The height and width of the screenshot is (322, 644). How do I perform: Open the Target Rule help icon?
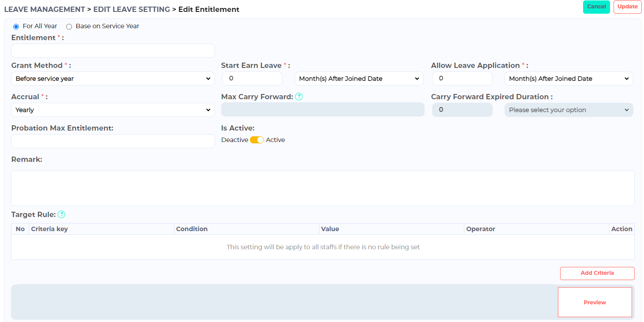pos(61,214)
